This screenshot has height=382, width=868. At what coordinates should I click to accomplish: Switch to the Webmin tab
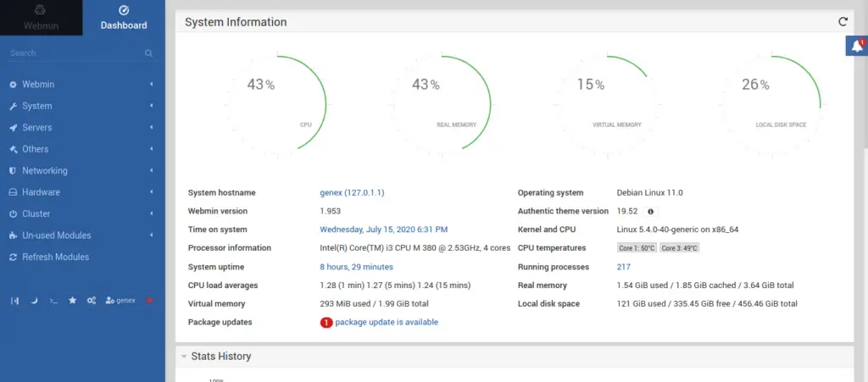(x=41, y=18)
